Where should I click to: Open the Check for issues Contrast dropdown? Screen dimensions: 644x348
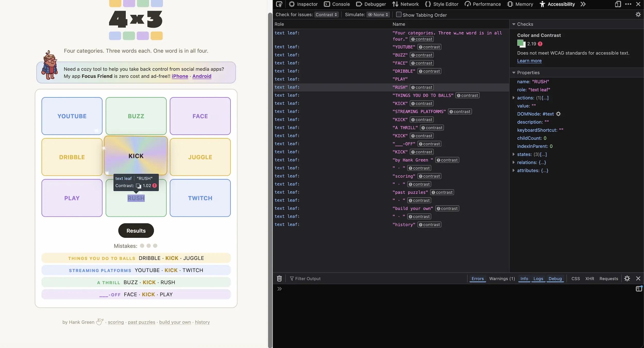coord(326,15)
